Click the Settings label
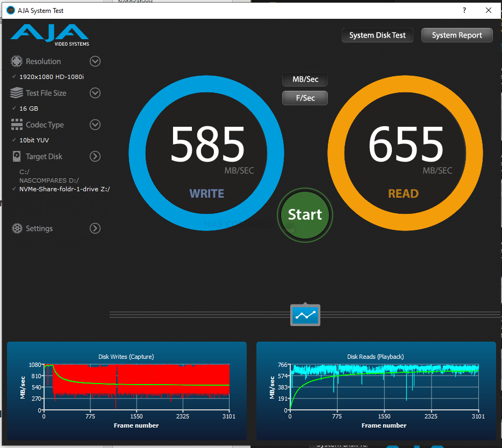 (x=39, y=228)
